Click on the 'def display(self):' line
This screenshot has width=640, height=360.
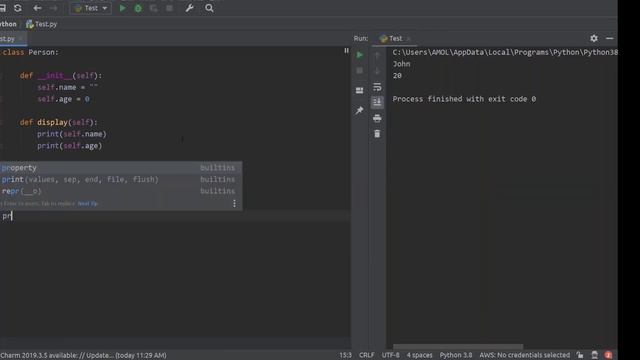click(x=59, y=122)
